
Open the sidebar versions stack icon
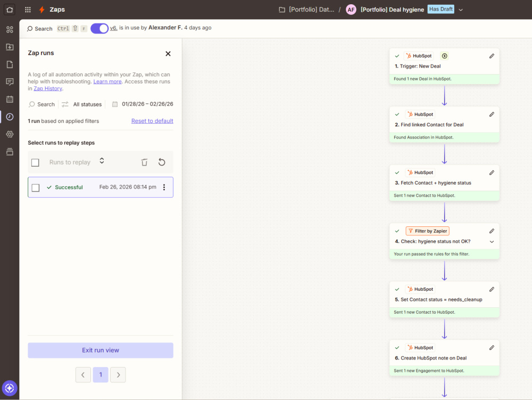10,151
